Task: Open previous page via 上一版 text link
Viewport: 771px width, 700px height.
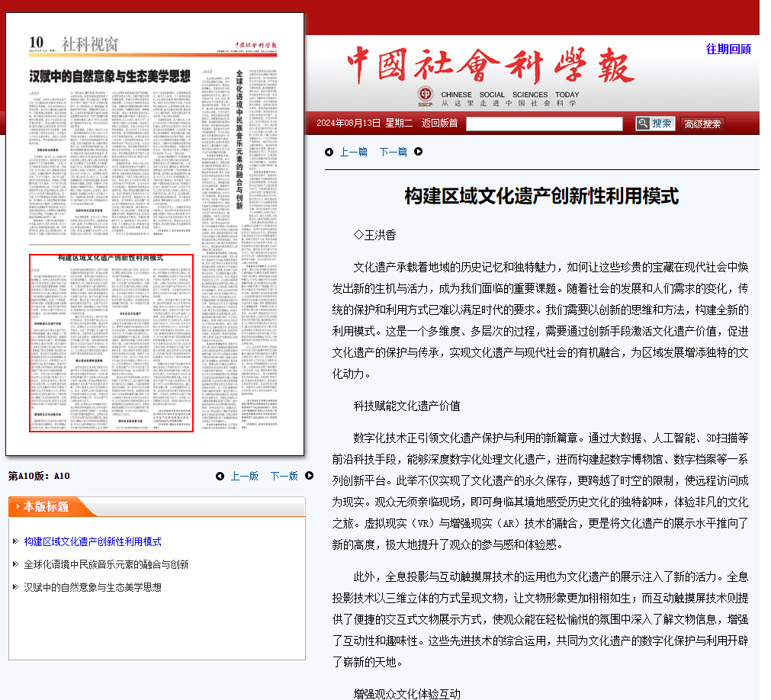Action: 244,477
